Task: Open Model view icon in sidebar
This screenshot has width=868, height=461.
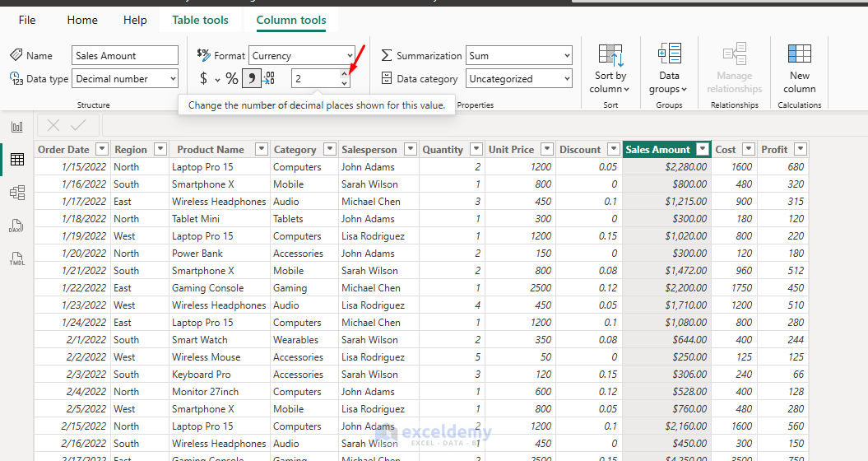Action: click(x=17, y=193)
